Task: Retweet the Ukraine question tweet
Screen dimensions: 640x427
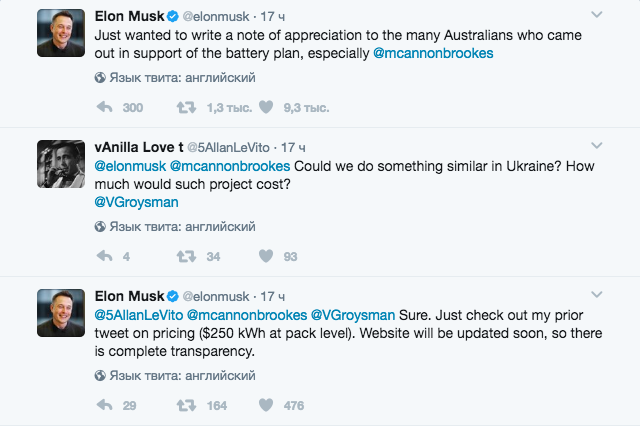Action: [186, 256]
